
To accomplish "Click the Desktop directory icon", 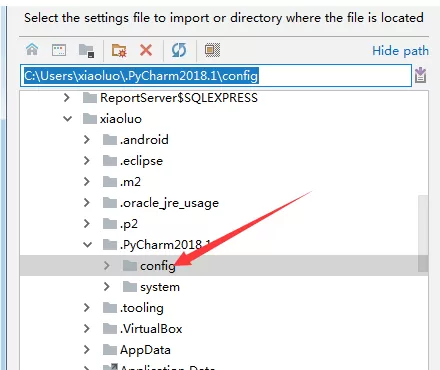I will tap(59, 50).
